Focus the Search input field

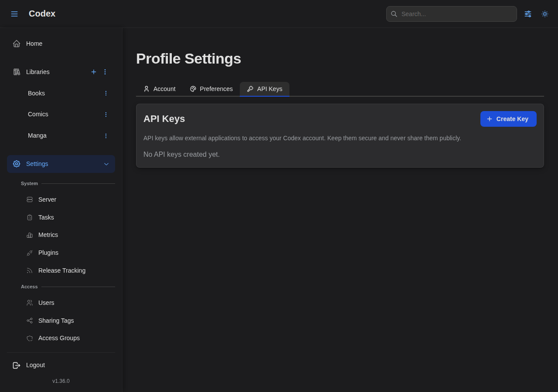pyautogui.click(x=452, y=14)
